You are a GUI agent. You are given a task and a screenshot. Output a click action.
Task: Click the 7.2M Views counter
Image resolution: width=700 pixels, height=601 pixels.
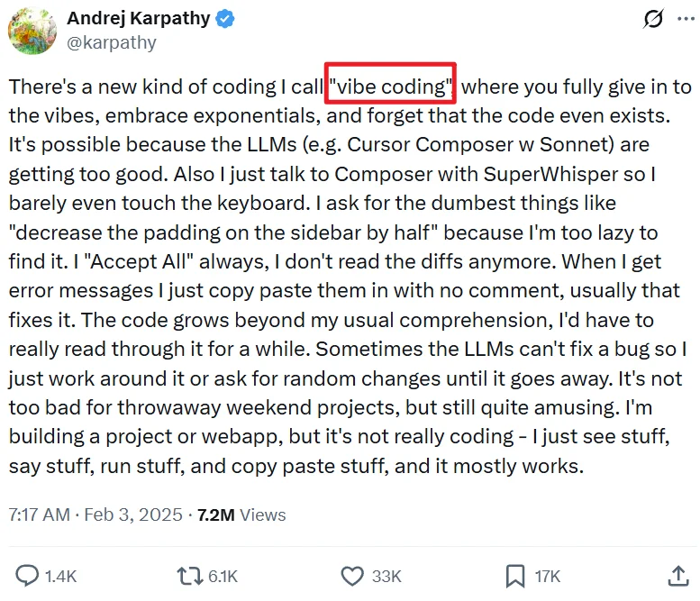241,514
